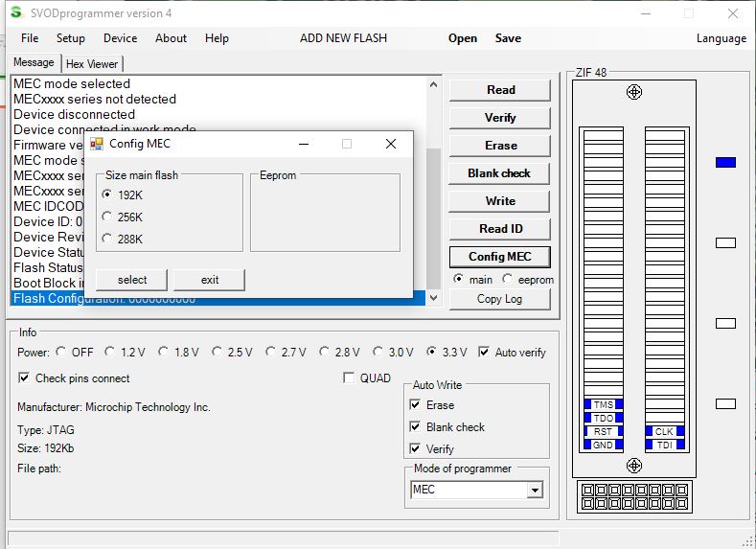This screenshot has width=756, height=549.
Task: Open the Language menu
Action: click(721, 38)
